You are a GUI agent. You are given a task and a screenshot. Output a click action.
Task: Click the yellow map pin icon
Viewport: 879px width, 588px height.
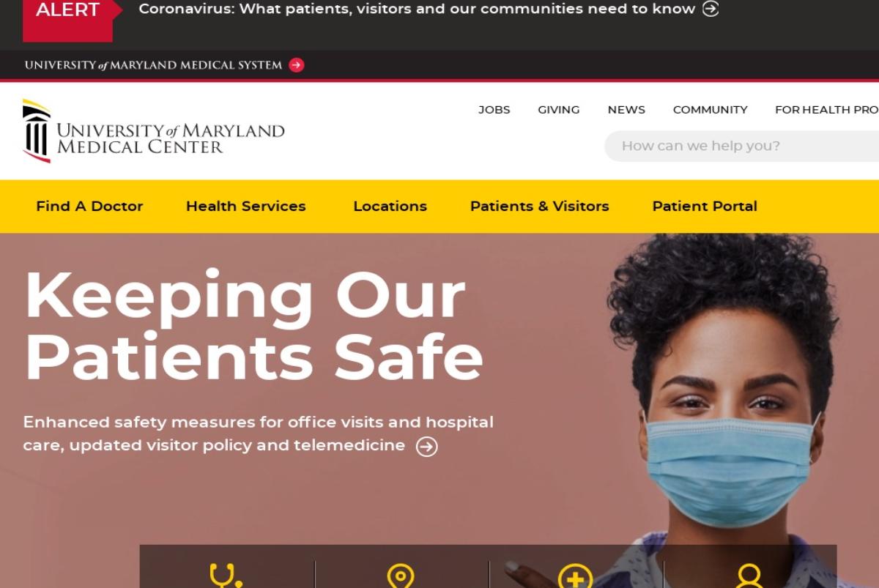click(x=401, y=576)
